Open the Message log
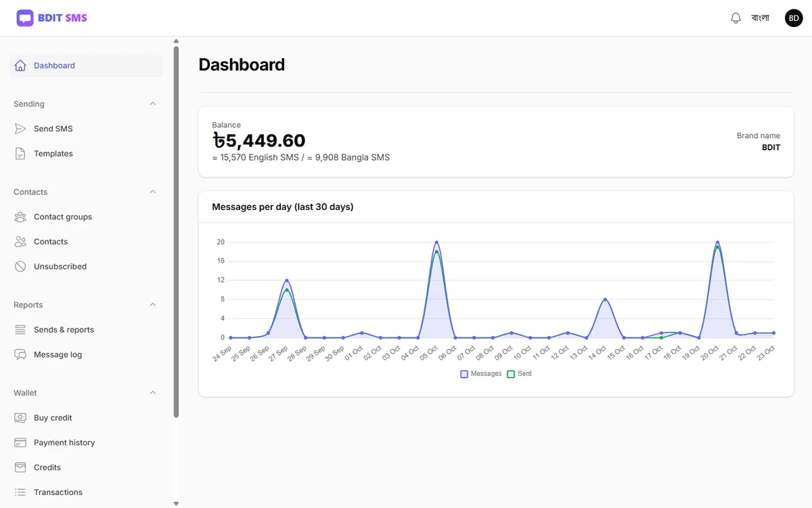The width and height of the screenshot is (812, 508). (87, 355)
